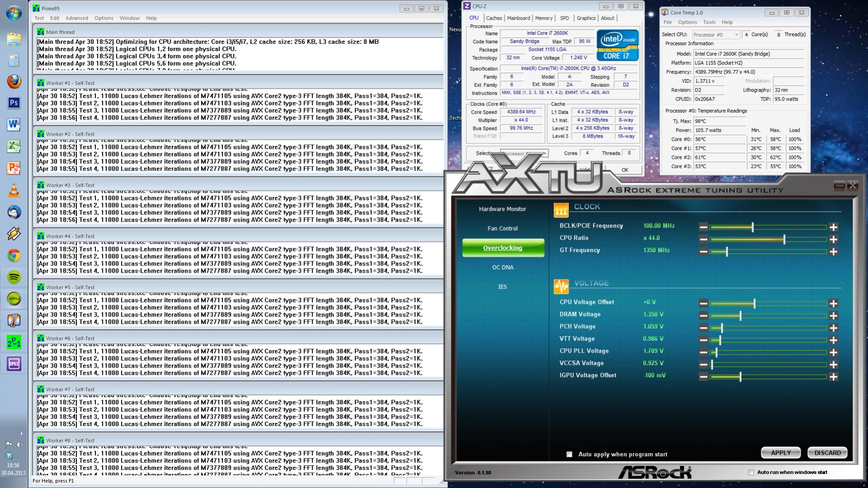The height and width of the screenshot is (488, 868).
Task: Switch to CPU-Z SPD tab
Action: [x=564, y=18]
